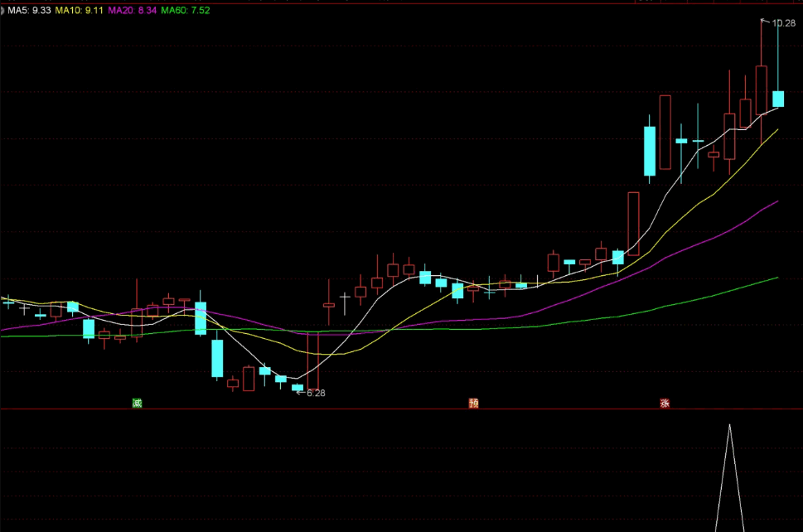Select the magenta MA20: 8.34 label
The image size is (803, 532).
(132, 10)
